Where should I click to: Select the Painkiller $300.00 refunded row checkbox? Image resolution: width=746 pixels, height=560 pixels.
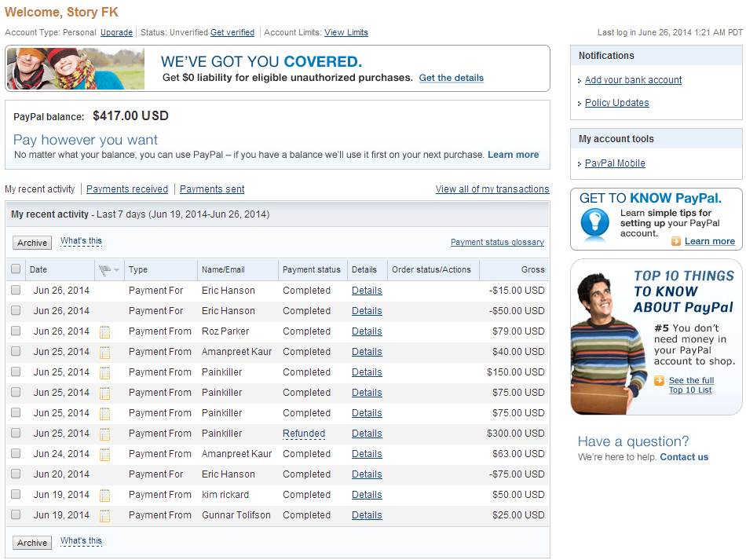[x=16, y=433]
